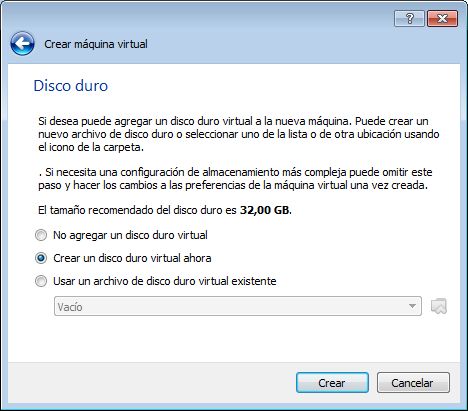Click the 'Disco duro' heading
468x411 pixels.
coord(71,86)
